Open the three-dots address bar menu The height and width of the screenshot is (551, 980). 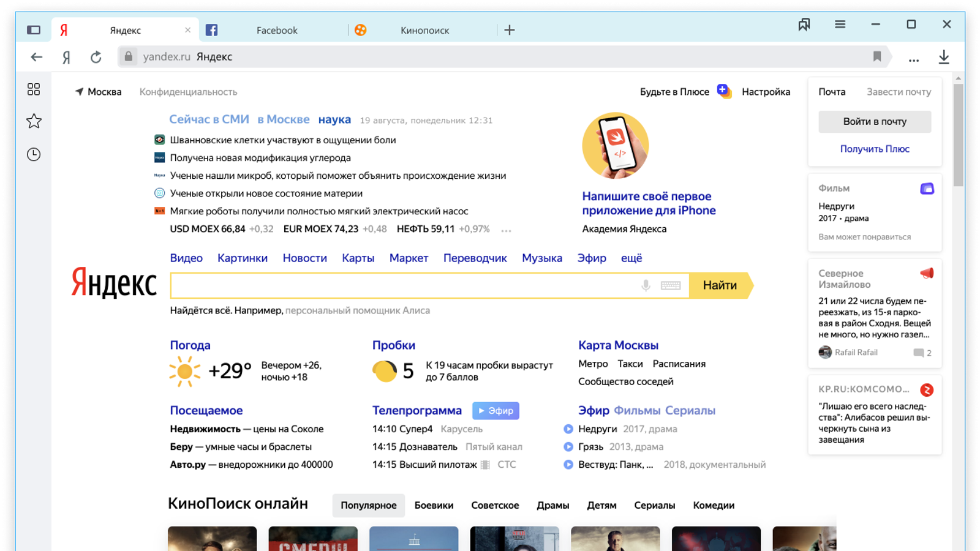pyautogui.click(x=914, y=59)
